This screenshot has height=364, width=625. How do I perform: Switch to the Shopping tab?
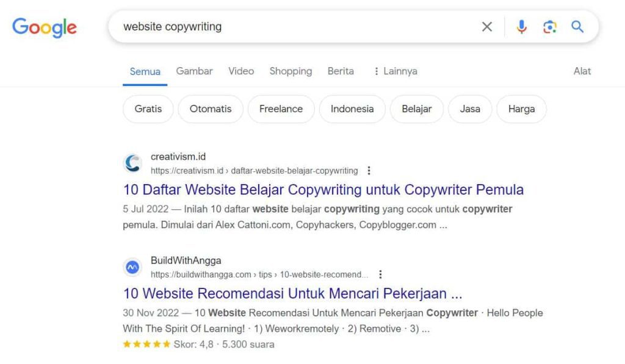[x=291, y=71]
